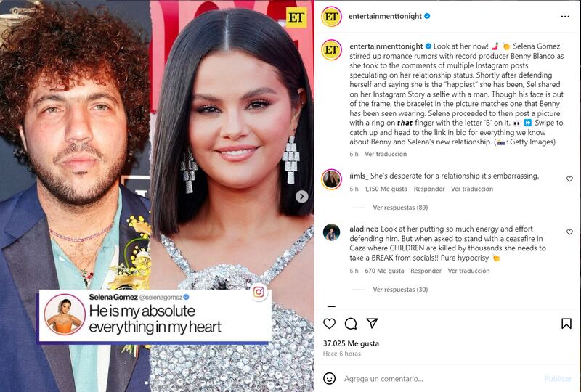Like the comment by aladineb
This screenshot has width=581, height=392.
pos(569,232)
